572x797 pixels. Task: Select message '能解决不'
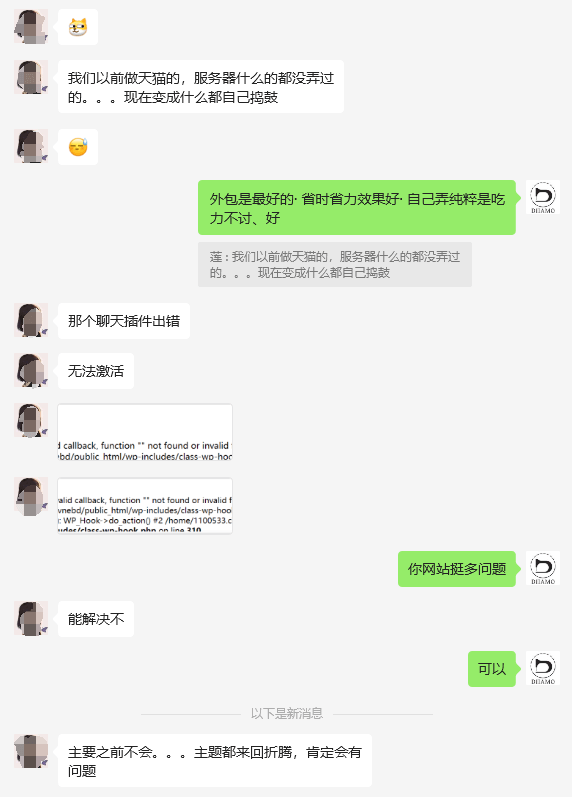point(96,619)
